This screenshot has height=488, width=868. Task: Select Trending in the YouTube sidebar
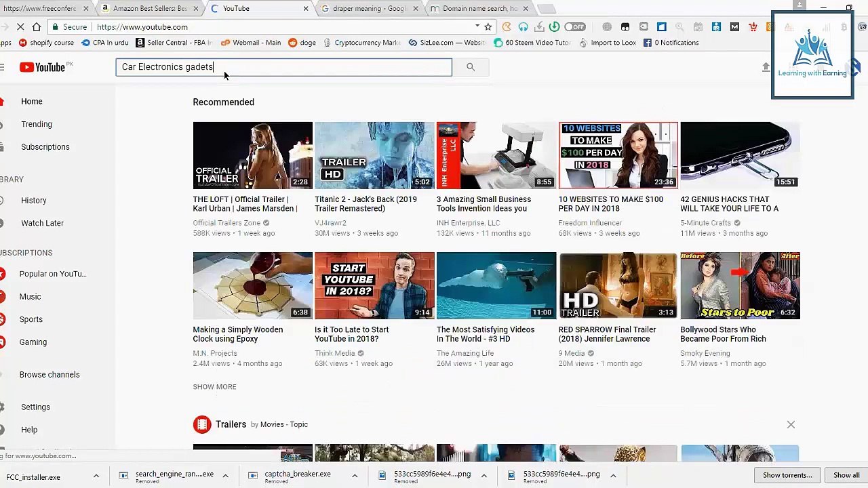36,124
